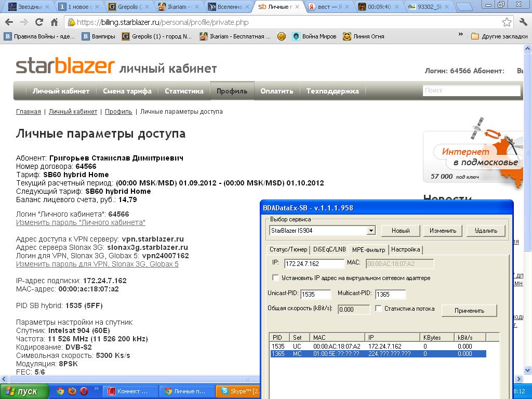The height and width of the screenshot is (399, 532).
Task: Go forward with the browser forward arrow
Action: pos(24,22)
